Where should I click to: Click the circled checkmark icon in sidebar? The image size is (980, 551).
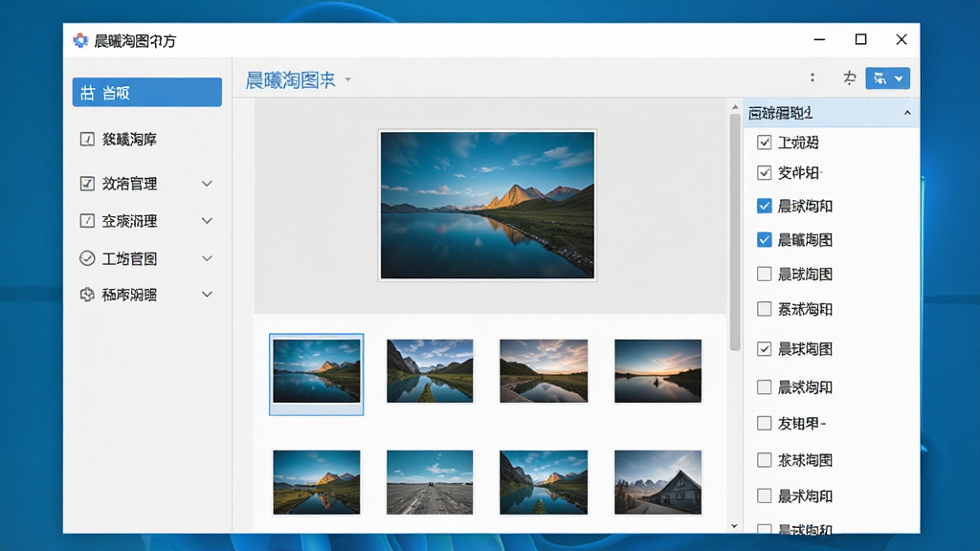(87, 258)
